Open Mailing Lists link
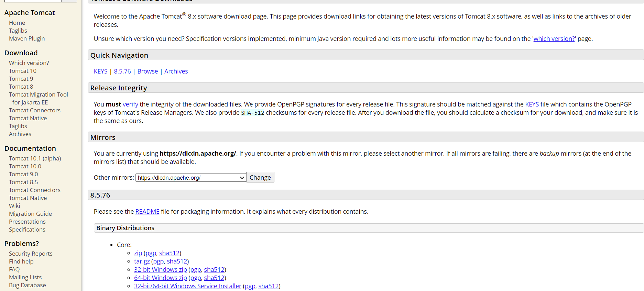 25,277
